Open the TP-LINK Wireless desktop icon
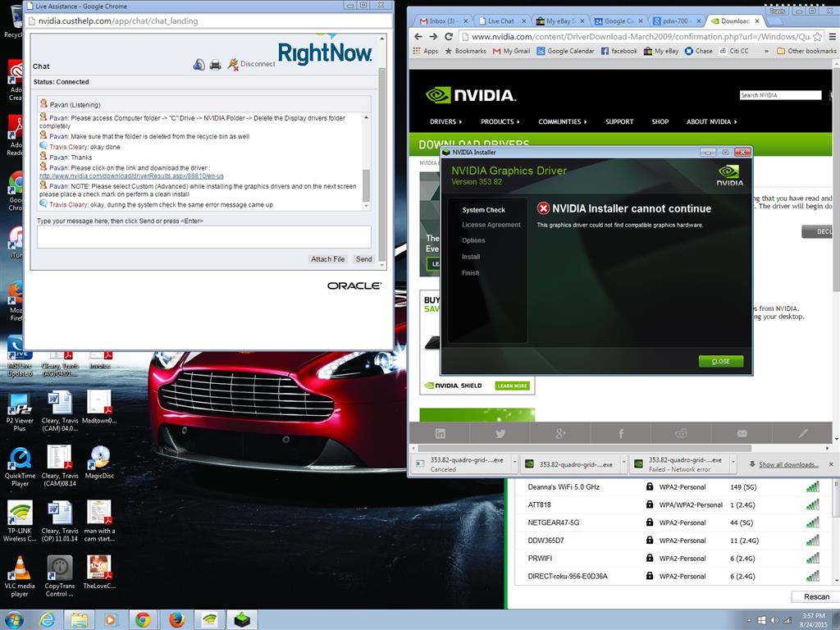Viewport: 840px width, 630px height. 20,521
